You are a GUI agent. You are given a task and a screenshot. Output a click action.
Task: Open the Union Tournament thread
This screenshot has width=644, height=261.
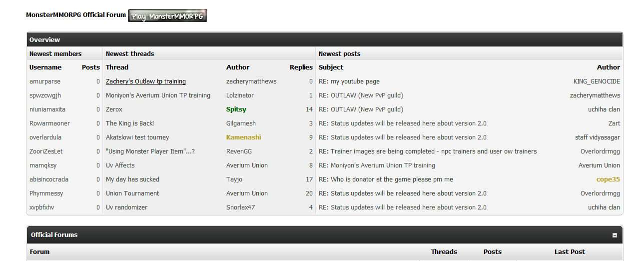[x=132, y=193]
